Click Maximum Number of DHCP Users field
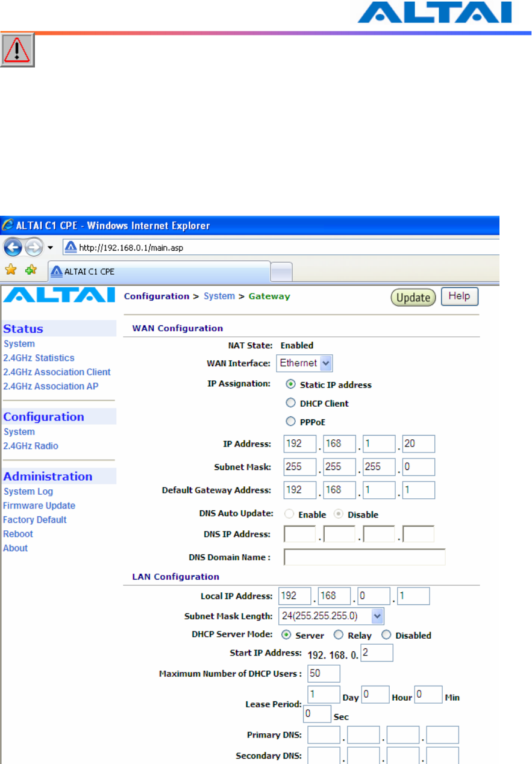This screenshot has height=764, width=532. tap(324, 673)
